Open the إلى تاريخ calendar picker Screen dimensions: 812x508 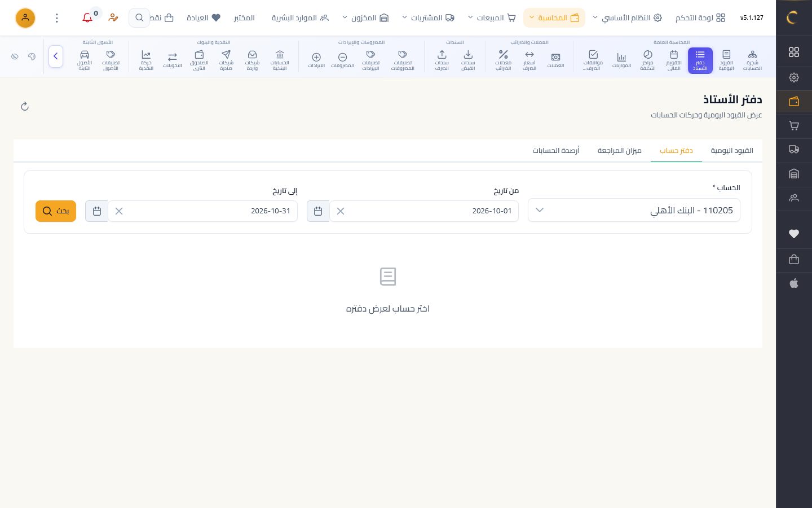(x=97, y=211)
